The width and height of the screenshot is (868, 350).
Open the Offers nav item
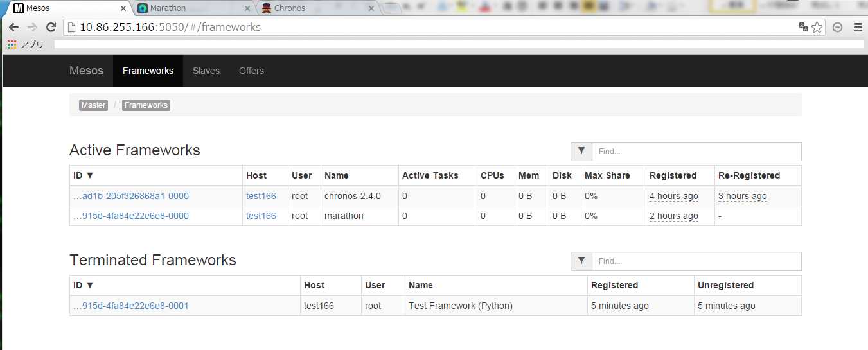251,71
